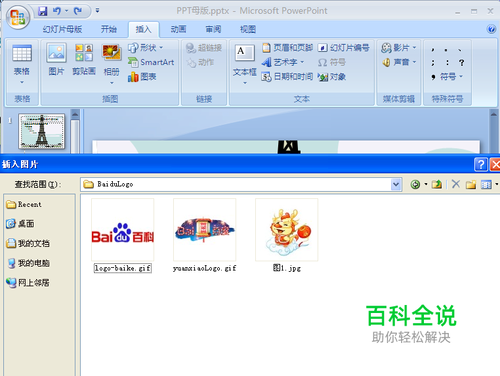
Task: Click the thumbnail pane scroll up arrow
Action: pyautogui.click(x=75, y=115)
